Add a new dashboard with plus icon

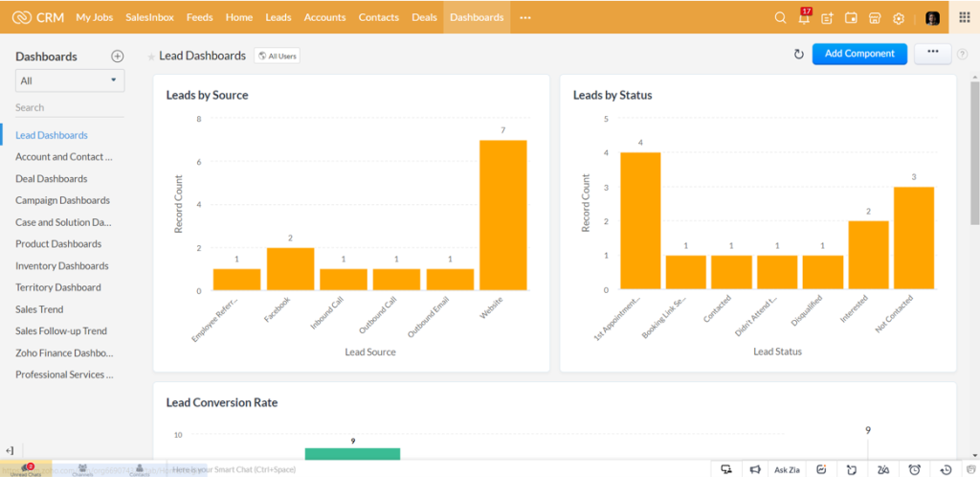118,57
